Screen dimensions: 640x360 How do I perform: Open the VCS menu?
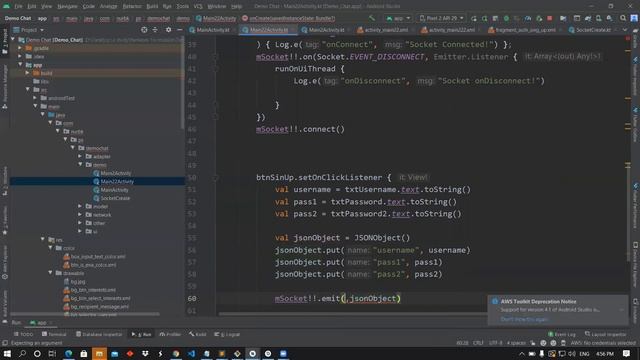[x=198, y=6]
